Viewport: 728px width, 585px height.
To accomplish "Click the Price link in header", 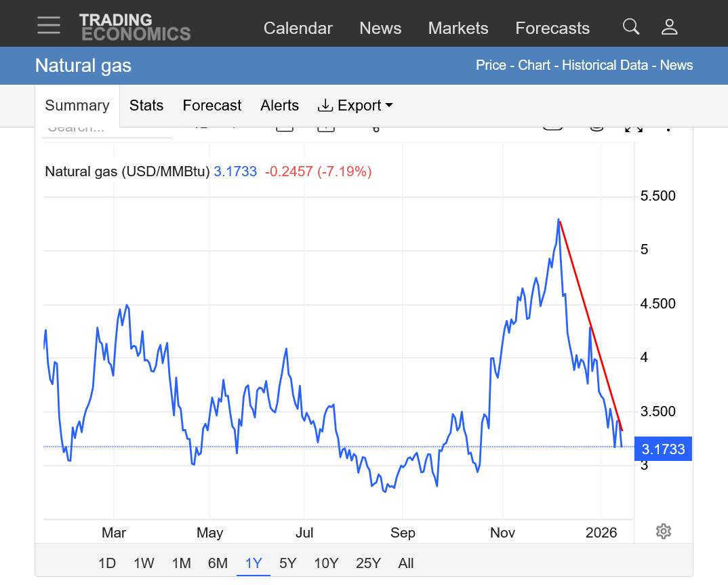I will (491, 66).
